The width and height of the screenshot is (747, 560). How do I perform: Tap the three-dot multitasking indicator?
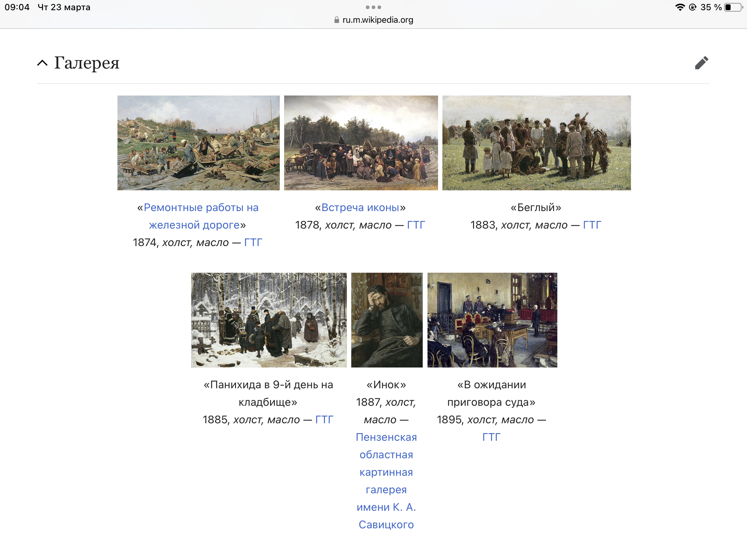[x=373, y=7]
